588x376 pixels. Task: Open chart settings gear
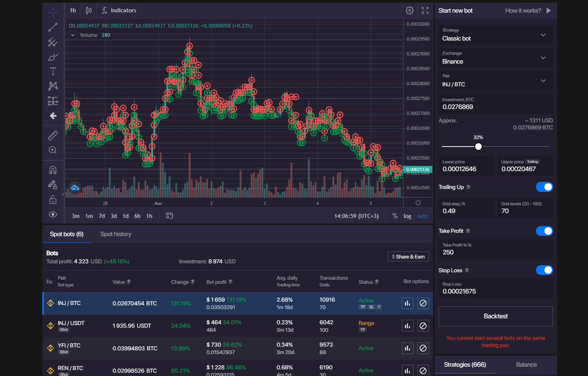click(x=410, y=10)
